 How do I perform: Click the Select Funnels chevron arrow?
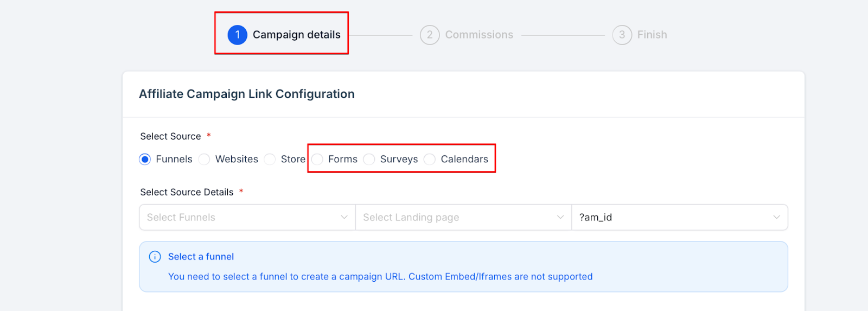pyautogui.click(x=344, y=217)
